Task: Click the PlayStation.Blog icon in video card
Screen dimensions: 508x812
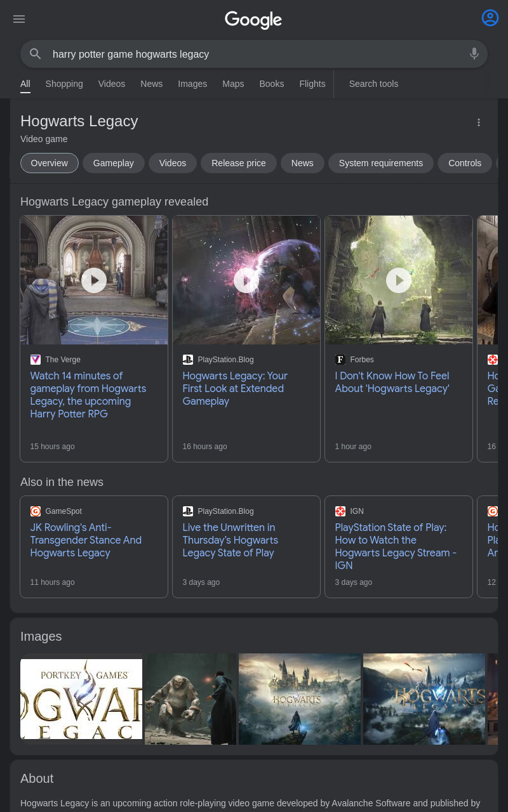Action: pos(188,360)
